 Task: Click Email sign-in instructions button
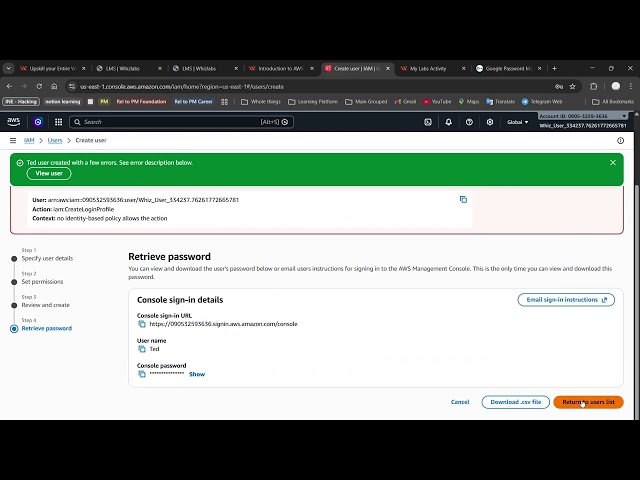pyautogui.click(x=566, y=300)
